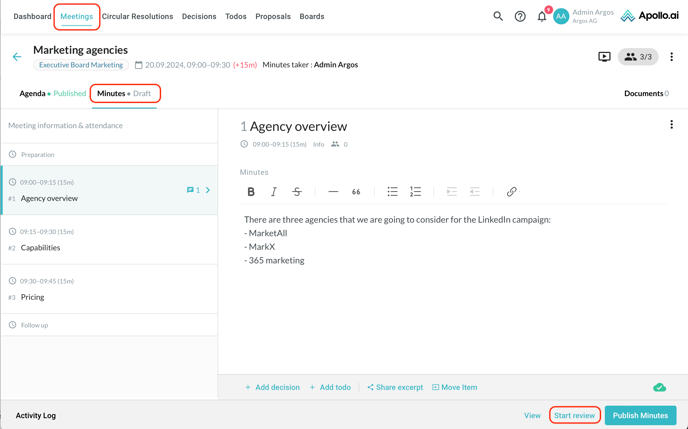The image size is (688, 429).
Task: Insert a bulleted list
Action: (392, 192)
